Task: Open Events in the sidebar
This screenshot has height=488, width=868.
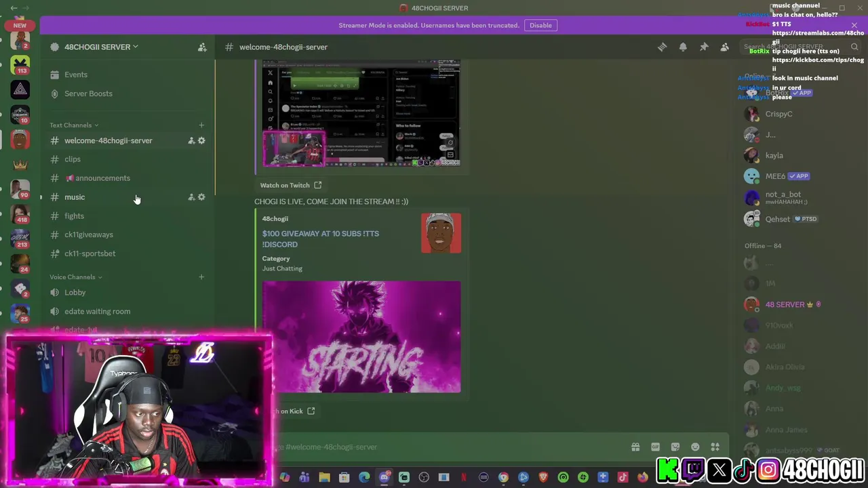Action: point(127,75)
